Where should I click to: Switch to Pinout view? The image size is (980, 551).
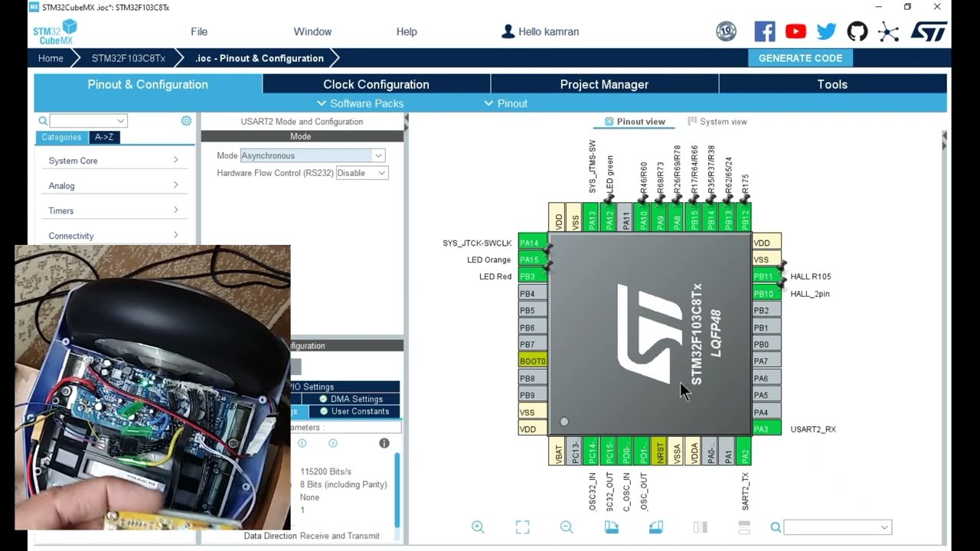pos(635,122)
